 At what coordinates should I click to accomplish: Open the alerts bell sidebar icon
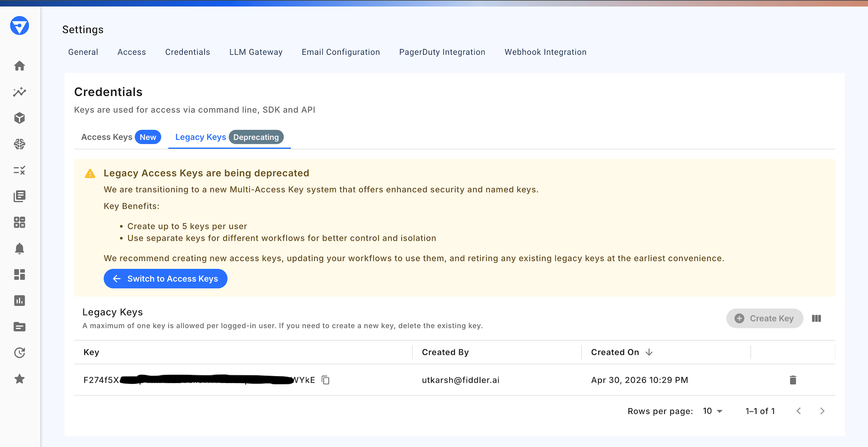point(20,248)
